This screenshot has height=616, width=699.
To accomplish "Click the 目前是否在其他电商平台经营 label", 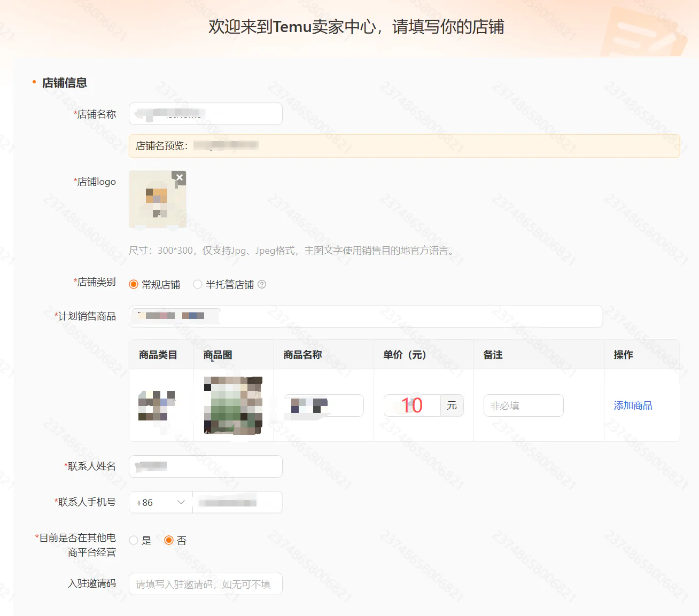I will pos(76,545).
